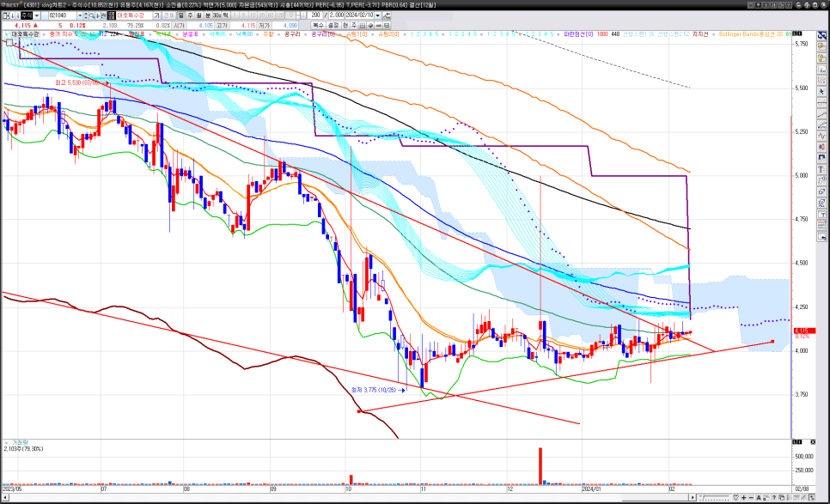Click the erase ALL drawings icon
Viewport: 830px width, 504px height.
[821, 203]
